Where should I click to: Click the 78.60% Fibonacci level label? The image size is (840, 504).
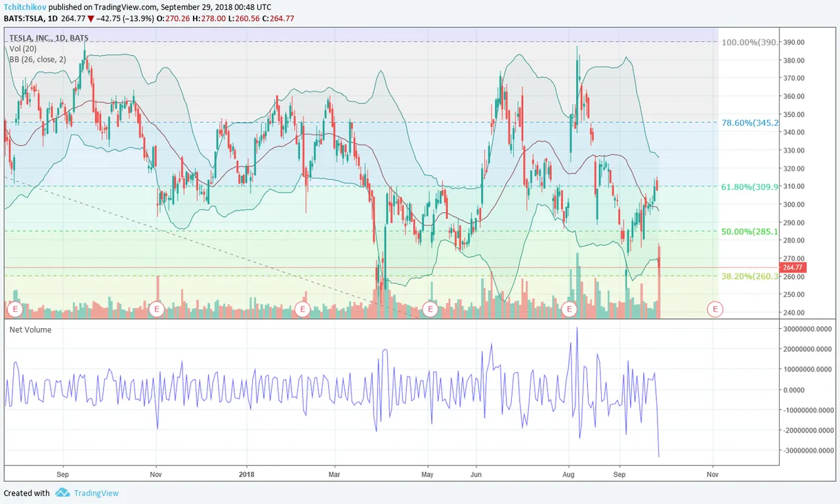[x=750, y=123]
